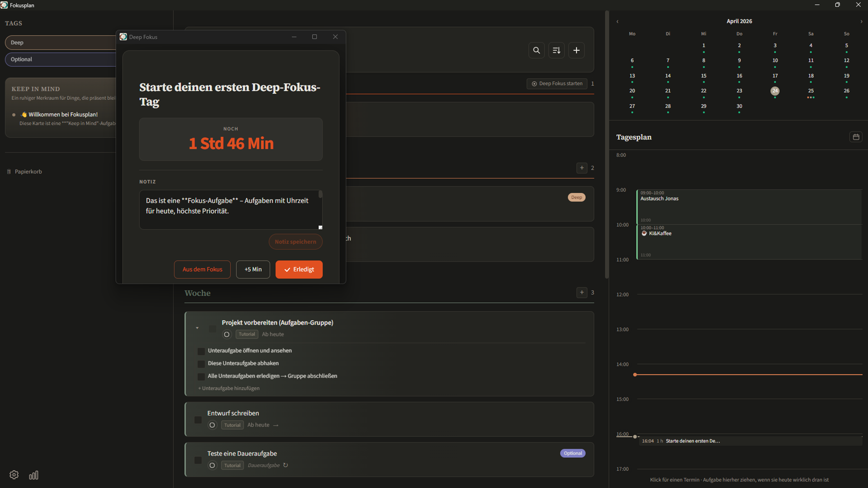
Task: Open the sort order icon
Action: [x=557, y=50]
